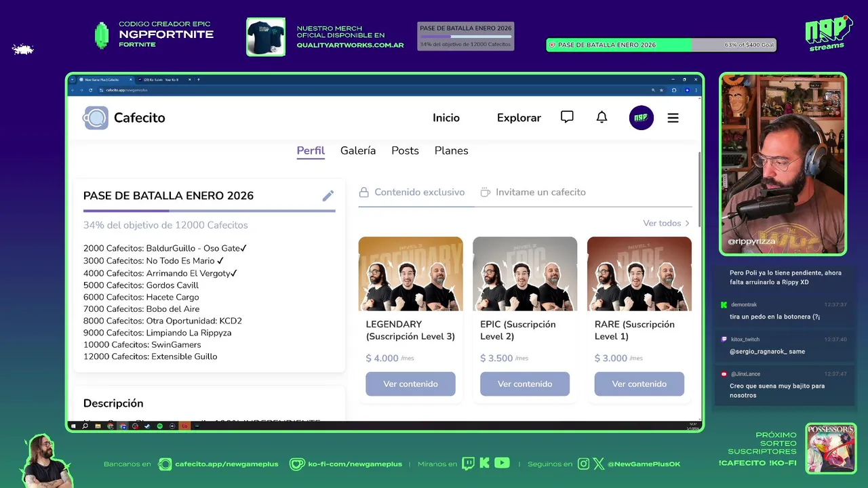
Task: Click the Cafecito brand name text
Action: pos(139,118)
